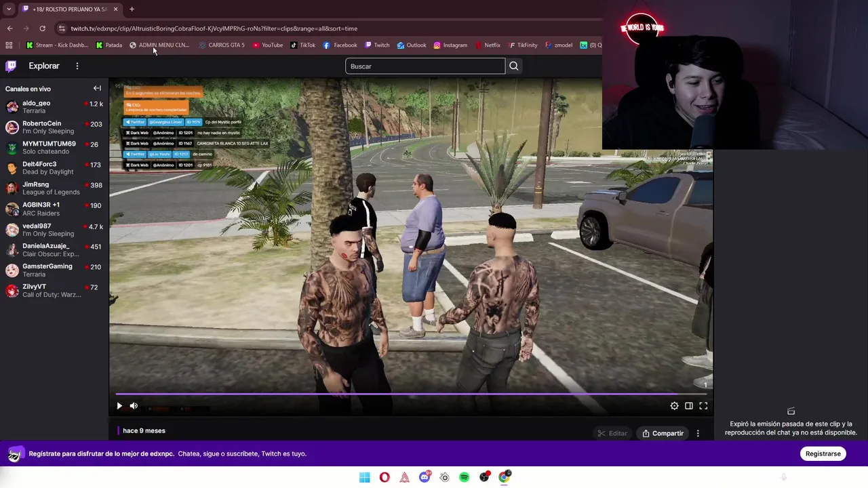
Task: Open the MYMTUMTUM69 channel
Action: point(54,148)
